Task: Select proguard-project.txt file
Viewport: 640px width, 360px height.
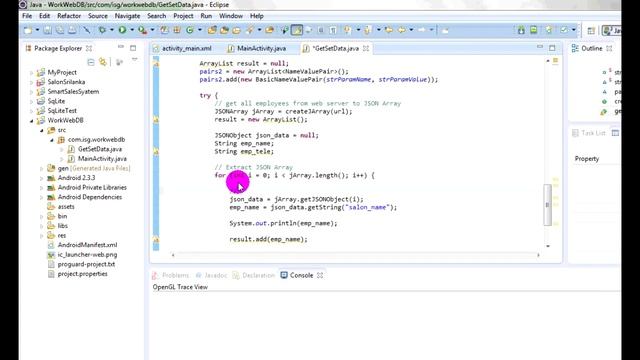Action: 86,264
